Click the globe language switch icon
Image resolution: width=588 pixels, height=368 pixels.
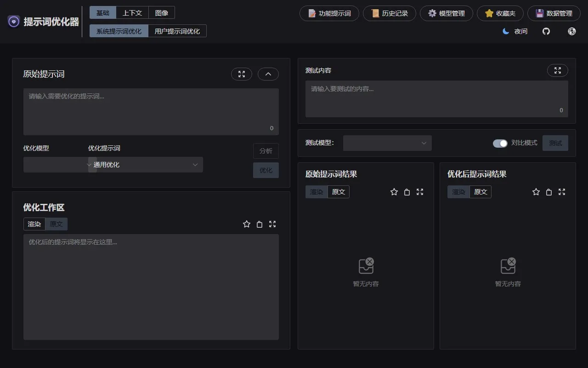pos(572,31)
